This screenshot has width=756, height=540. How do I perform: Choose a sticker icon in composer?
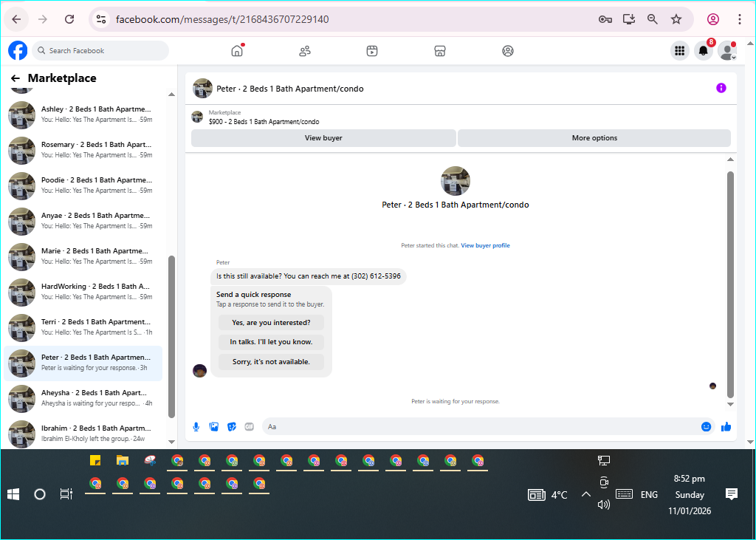pyautogui.click(x=232, y=426)
